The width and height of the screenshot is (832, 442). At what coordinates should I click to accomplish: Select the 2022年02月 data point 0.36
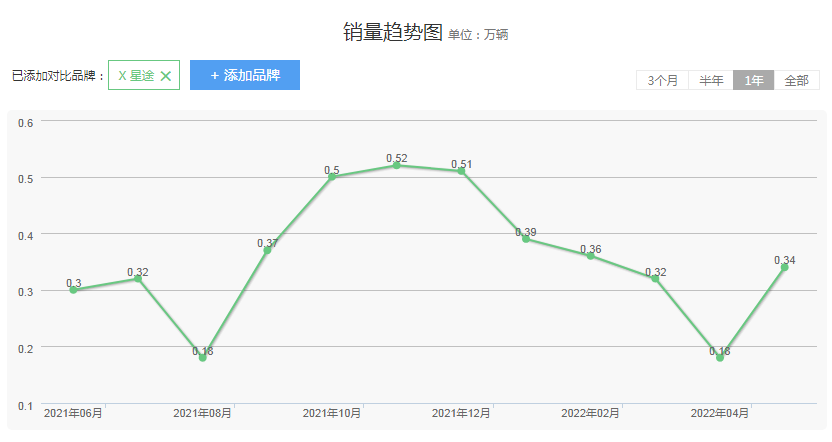590,256
